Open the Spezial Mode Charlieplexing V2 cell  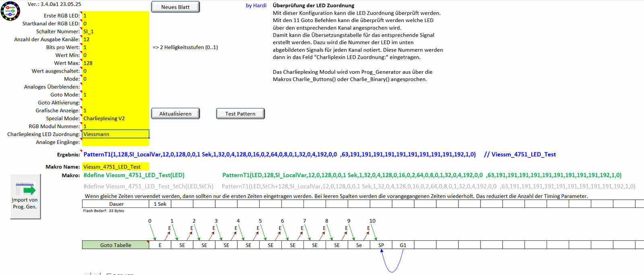115,119
